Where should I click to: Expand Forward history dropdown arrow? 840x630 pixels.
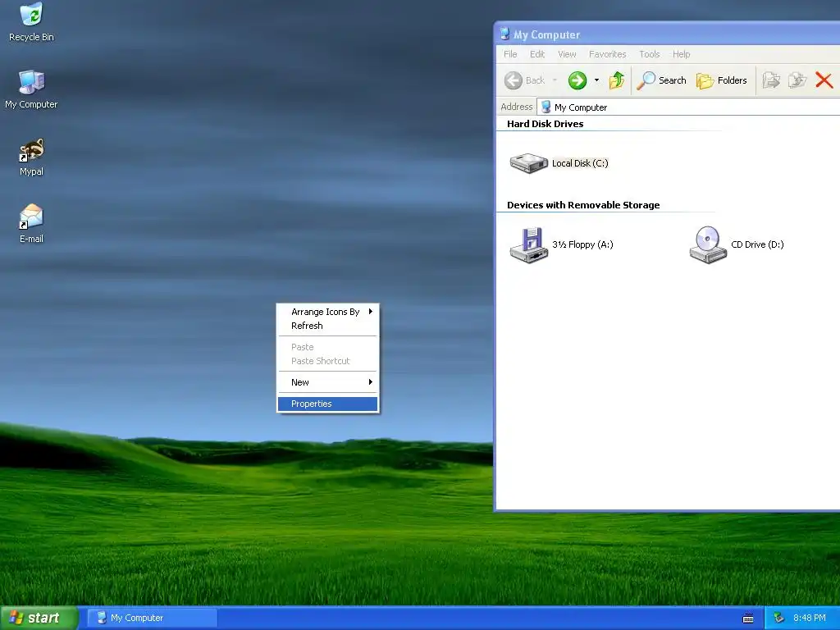pyautogui.click(x=596, y=80)
